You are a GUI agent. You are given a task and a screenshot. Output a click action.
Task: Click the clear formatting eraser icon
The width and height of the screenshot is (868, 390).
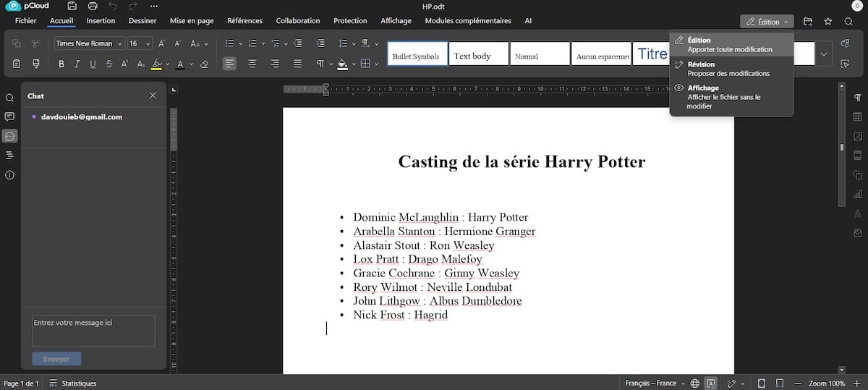coord(204,64)
